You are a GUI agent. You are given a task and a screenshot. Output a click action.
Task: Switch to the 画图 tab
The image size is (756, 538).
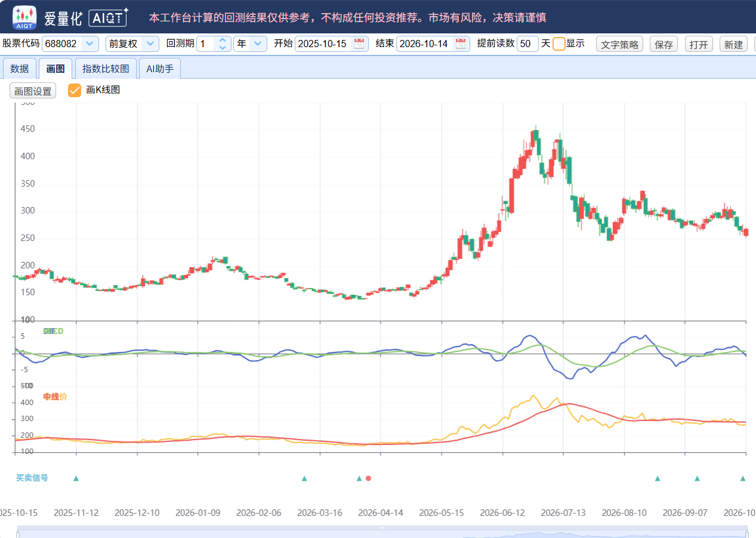55,69
